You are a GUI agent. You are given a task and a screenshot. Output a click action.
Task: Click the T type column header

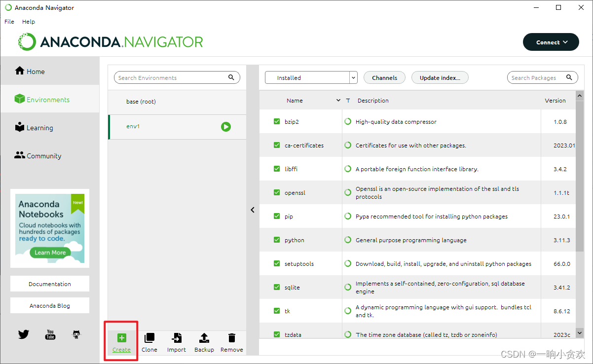click(x=348, y=101)
